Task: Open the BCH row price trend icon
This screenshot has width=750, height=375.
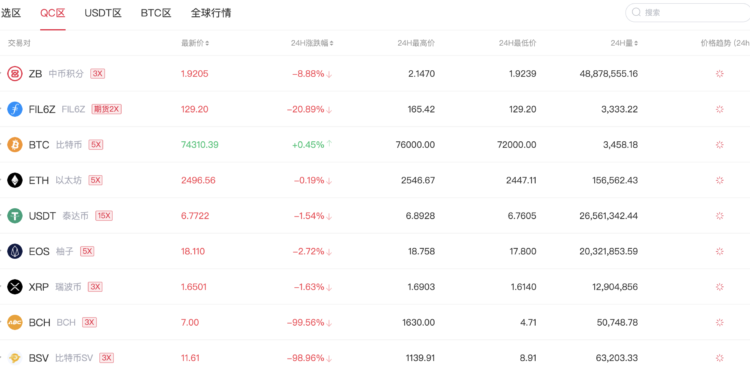Action: click(719, 322)
